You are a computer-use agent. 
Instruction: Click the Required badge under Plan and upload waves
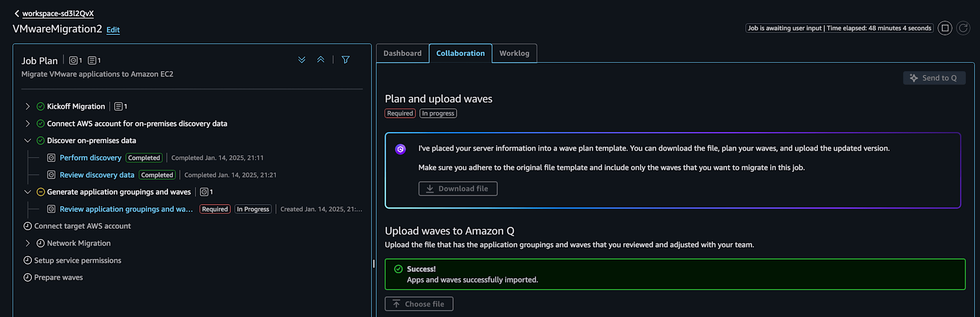pos(400,113)
